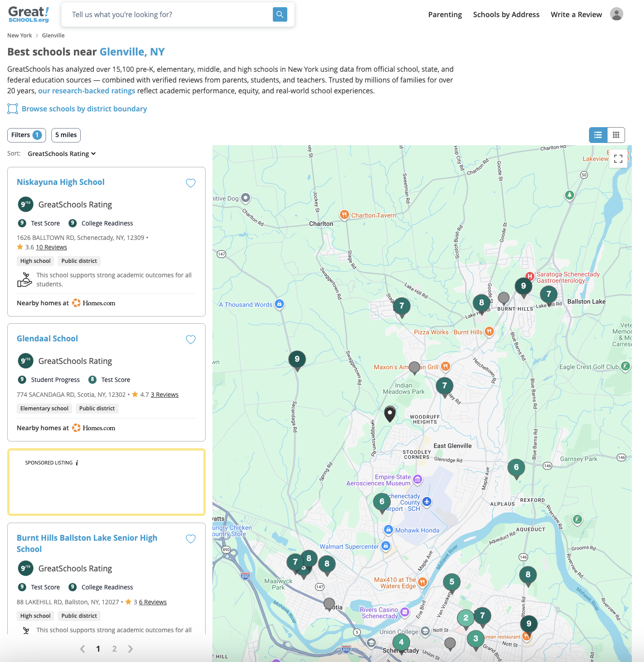
Task: Open the Glendaal School listing
Action: 47,339
